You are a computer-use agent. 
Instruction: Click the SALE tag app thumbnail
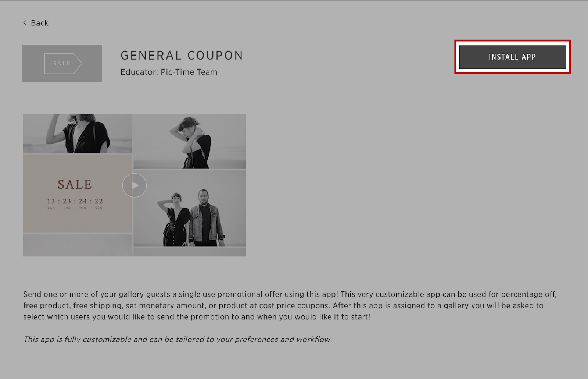(x=62, y=64)
